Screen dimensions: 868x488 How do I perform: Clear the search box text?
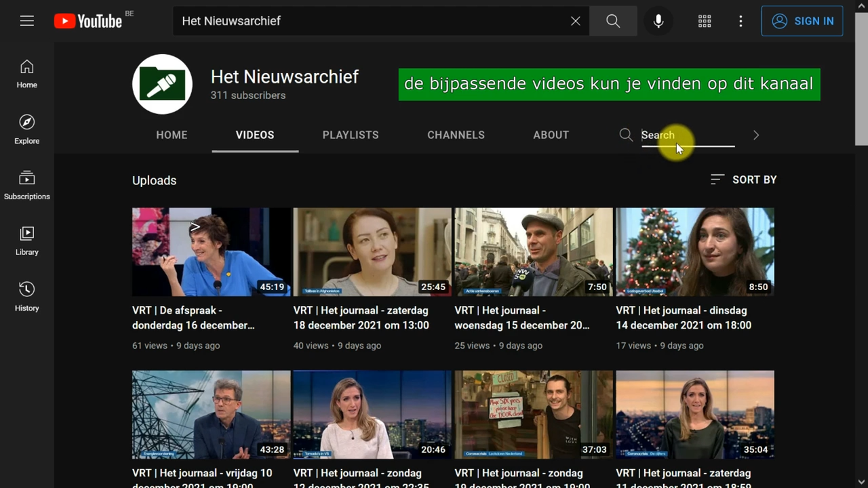575,21
